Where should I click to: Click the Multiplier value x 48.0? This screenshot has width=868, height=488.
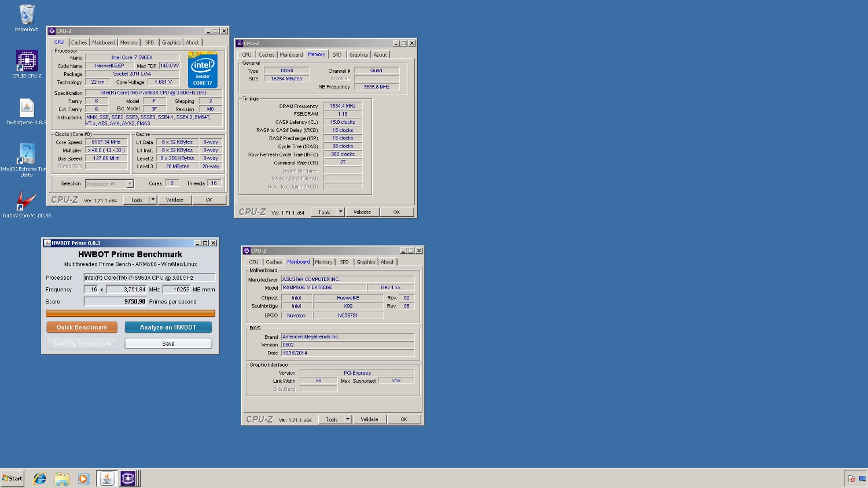coord(106,150)
